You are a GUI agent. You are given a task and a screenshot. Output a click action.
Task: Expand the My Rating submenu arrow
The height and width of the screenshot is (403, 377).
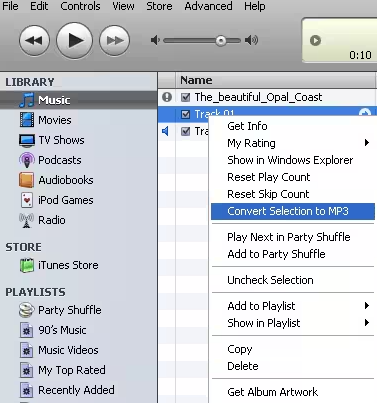pyautogui.click(x=367, y=143)
